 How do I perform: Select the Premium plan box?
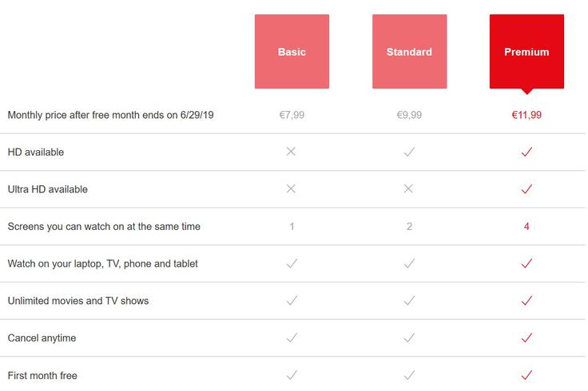coord(526,52)
